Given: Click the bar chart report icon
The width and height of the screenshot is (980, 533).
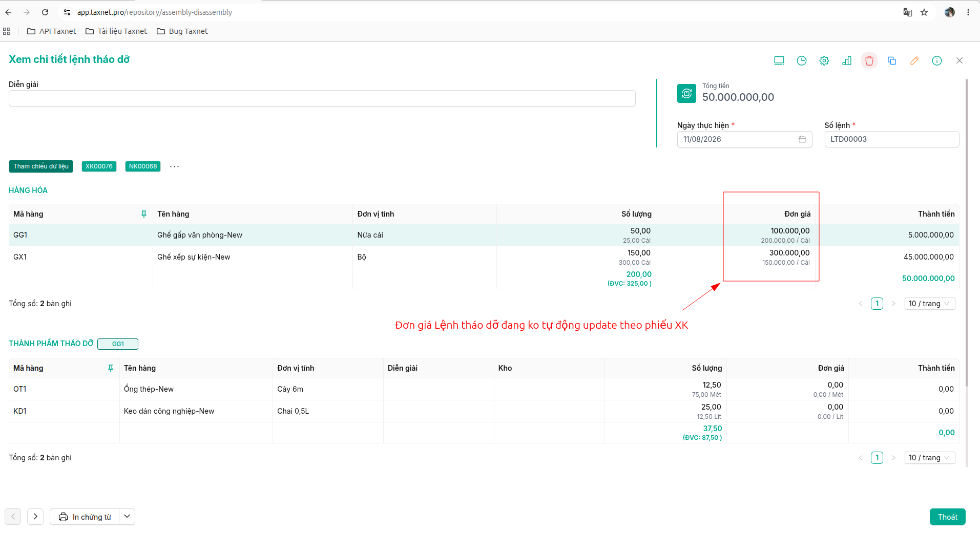Looking at the screenshot, I should 847,60.
